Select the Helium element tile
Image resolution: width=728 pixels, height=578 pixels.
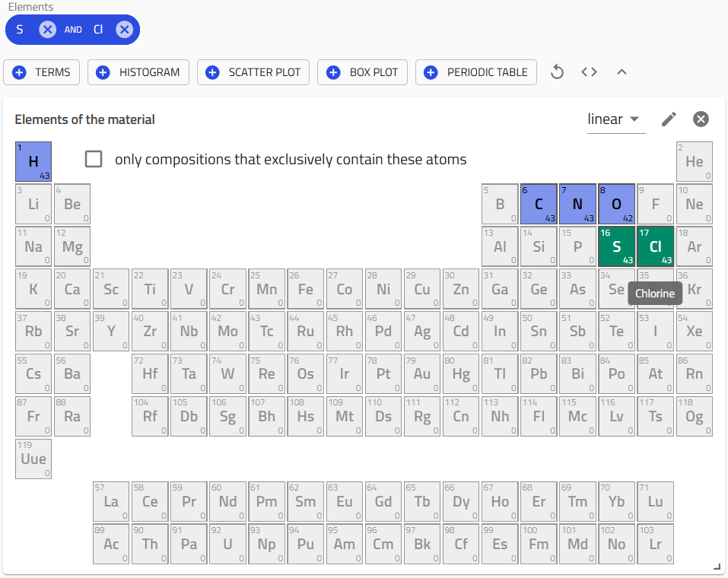click(695, 161)
